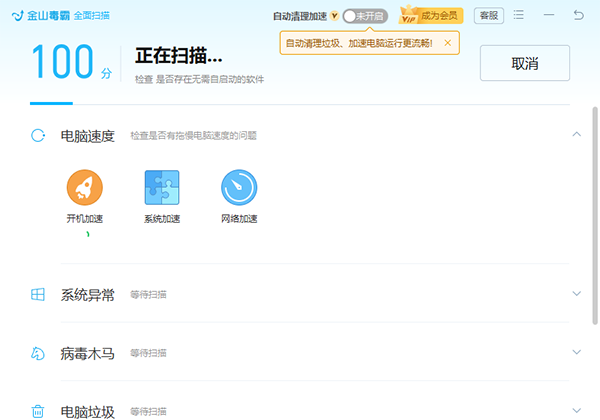Viewport: 600px width, 420px height.
Task: Dismiss the auto-clean tooltip with the X
Action: (x=447, y=43)
